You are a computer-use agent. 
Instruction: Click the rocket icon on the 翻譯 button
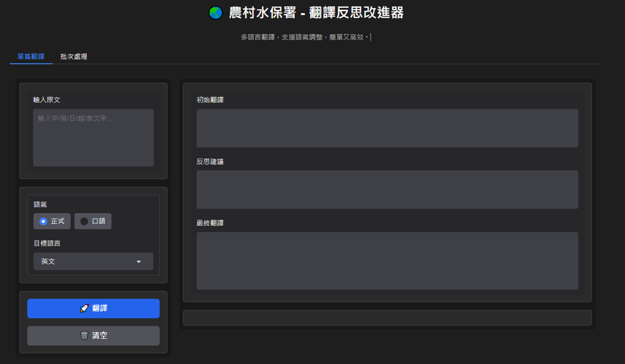(84, 308)
